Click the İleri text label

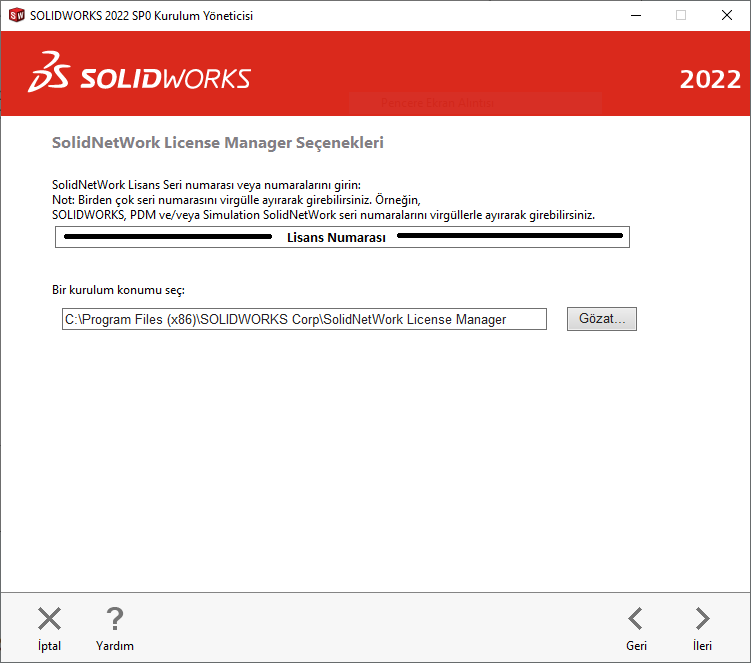(x=702, y=646)
